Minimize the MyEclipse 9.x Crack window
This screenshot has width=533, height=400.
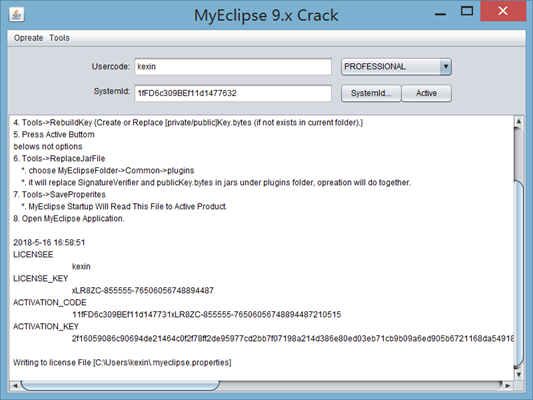tap(441, 14)
